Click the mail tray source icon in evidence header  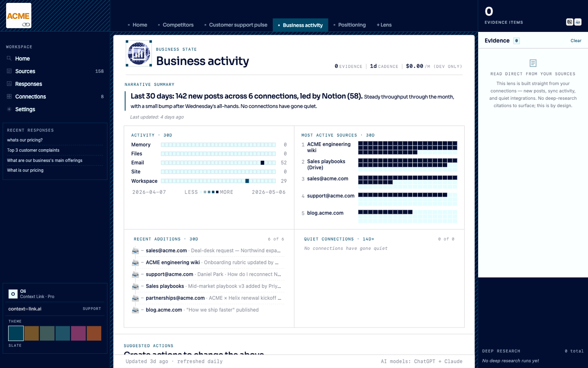point(578,22)
